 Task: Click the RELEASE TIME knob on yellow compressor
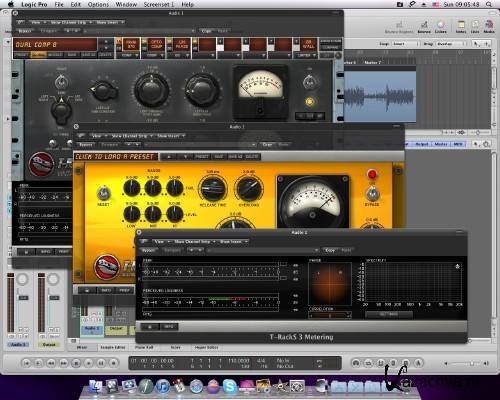(x=213, y=188)
